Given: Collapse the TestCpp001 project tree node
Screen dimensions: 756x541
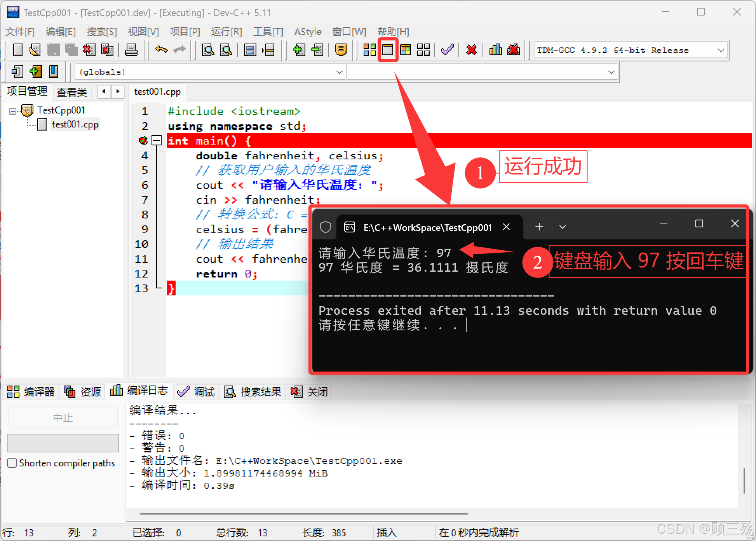Looking at the screenshot, I should click(x=13, y=112).
